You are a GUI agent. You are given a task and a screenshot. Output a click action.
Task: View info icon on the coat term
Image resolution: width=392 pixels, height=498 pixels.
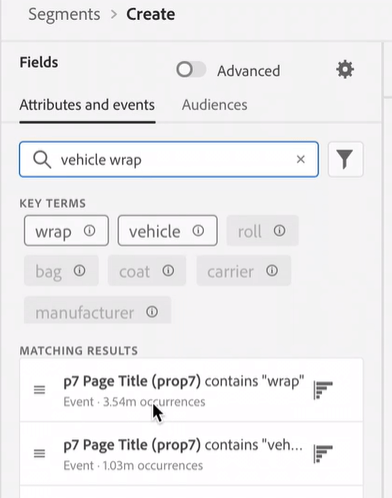click(x=168, y=271)
